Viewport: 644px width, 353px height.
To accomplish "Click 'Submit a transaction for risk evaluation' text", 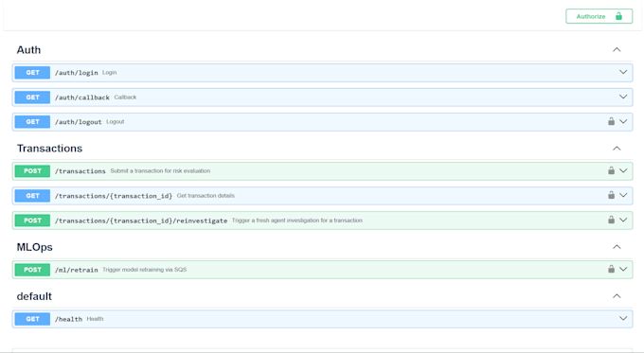I will point(160,170).
